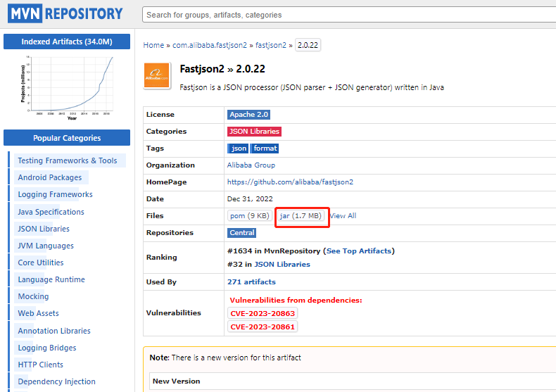Click the Vulnerabilities from dependencies heading
556x392 pixels.
click(296, 301)
